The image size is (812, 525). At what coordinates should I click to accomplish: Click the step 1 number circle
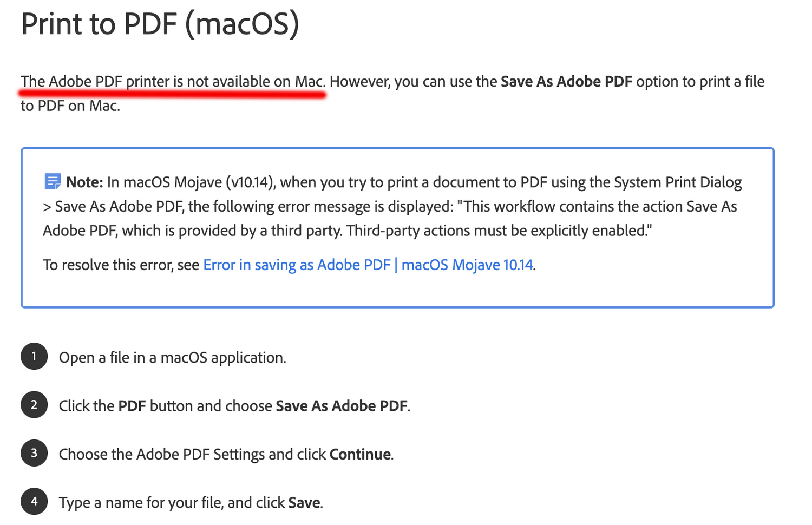click(34, 357)
